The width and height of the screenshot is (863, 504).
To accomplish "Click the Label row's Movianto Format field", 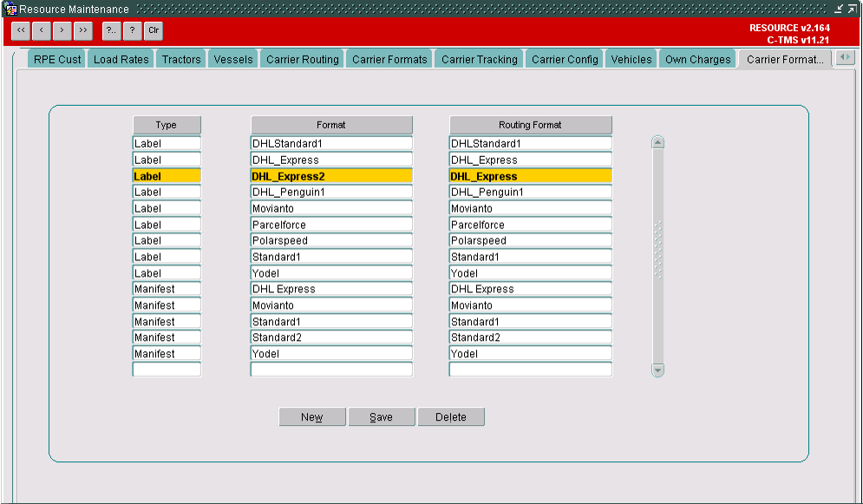I will click(x=331, y=208).
